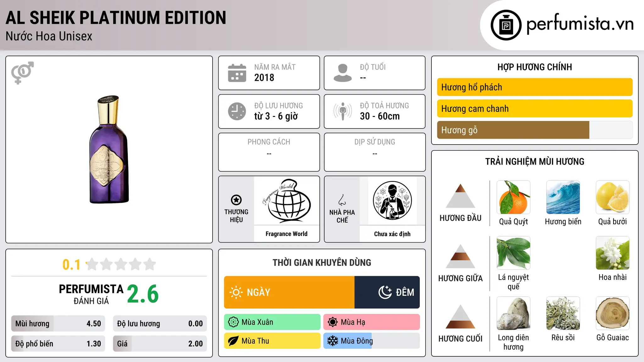Click the person icon beside Độ tuổi
Screen dimensions: 644x362
tap(342, 73)
